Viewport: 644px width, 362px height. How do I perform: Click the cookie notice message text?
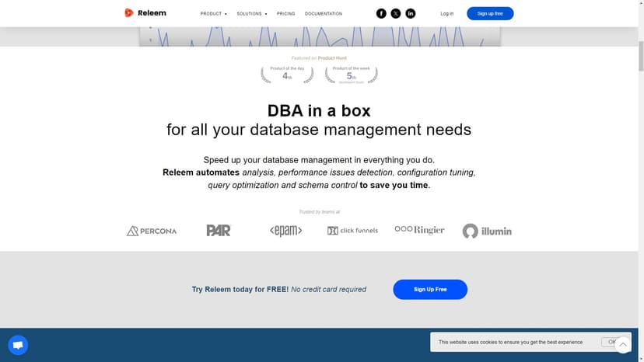510,342
